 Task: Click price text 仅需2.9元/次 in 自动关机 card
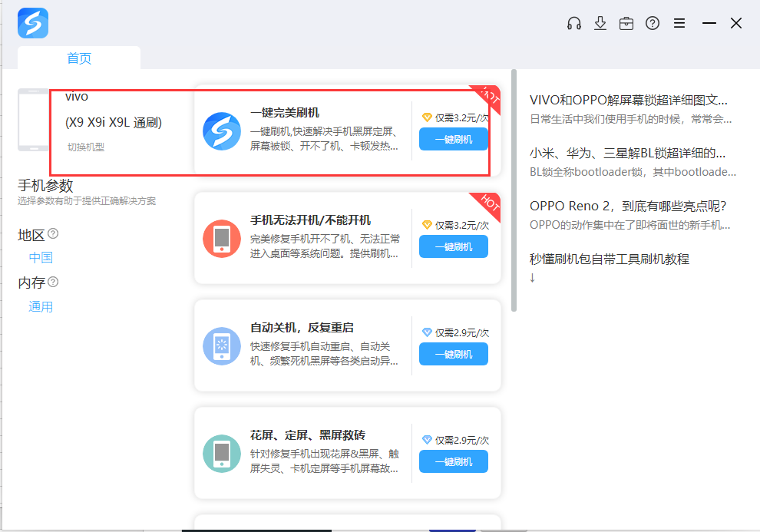click(462, 333)
